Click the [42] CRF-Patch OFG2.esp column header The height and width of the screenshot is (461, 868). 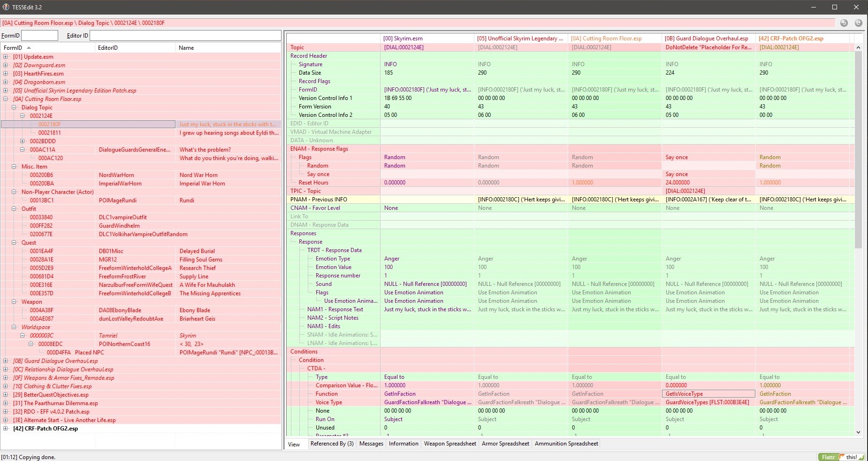coord(802,38)
